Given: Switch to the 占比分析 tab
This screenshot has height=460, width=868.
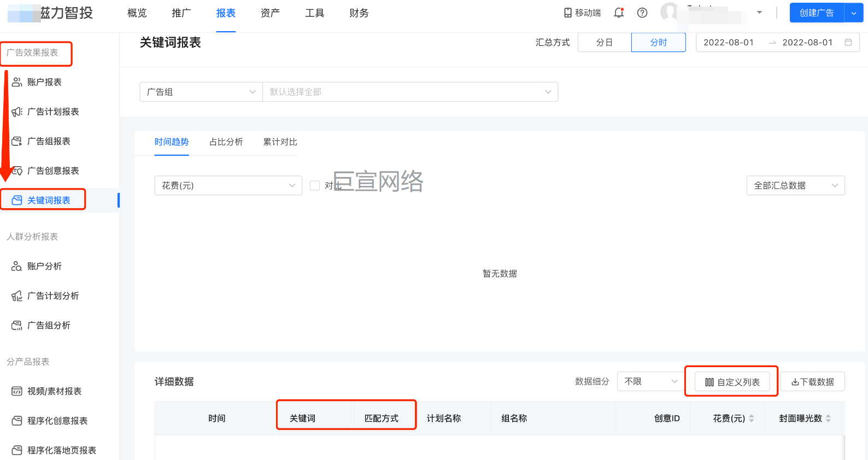Looking at the screenshot, I should tap(226, 142).
